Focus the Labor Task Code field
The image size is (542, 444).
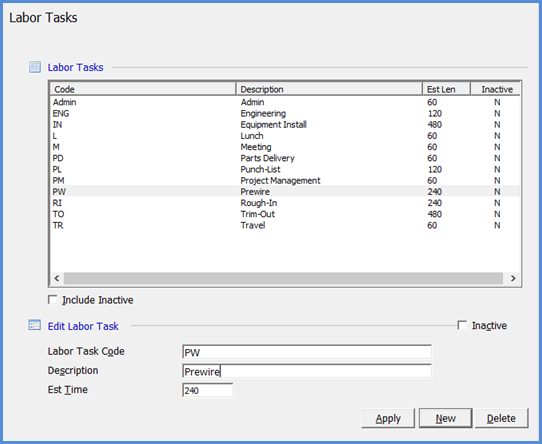307,352
